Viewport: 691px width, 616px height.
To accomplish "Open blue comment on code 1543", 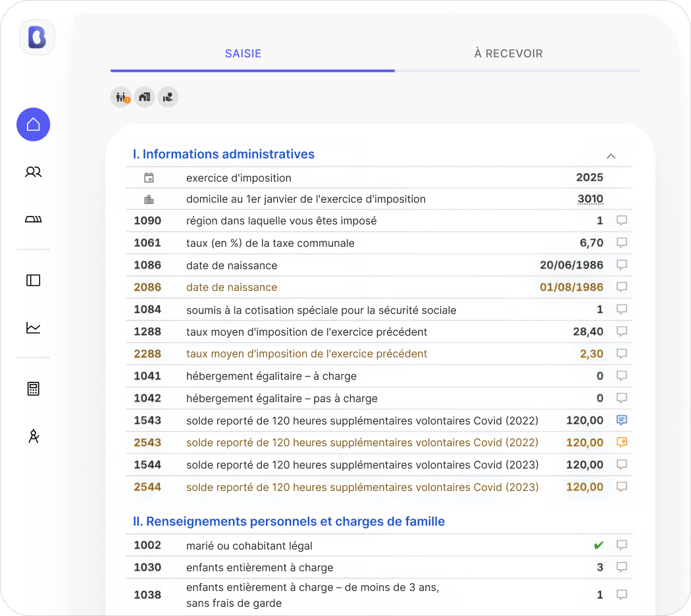I will point(622,421).
